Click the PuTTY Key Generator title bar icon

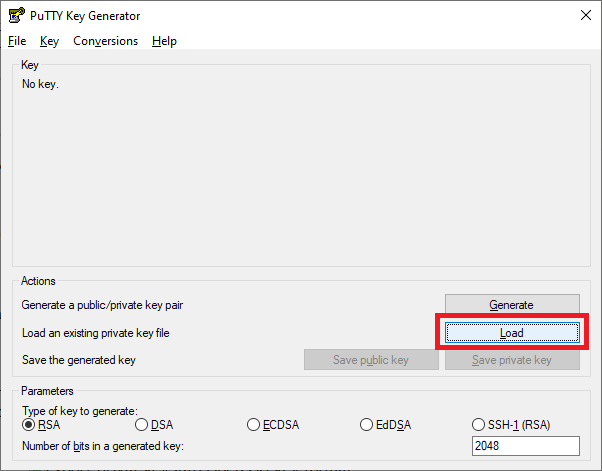tap(17, 15)
